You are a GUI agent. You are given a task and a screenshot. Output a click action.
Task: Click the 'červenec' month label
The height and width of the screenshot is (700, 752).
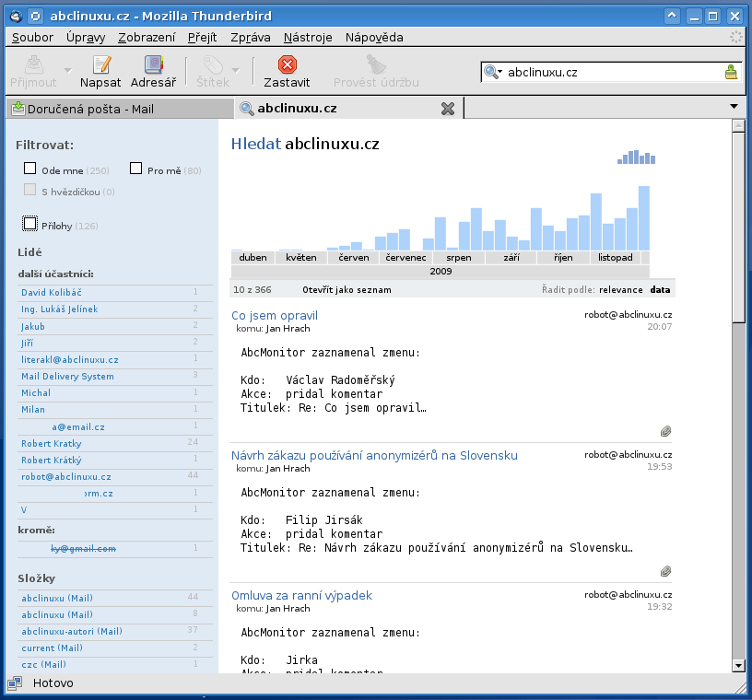click(405, 258)
